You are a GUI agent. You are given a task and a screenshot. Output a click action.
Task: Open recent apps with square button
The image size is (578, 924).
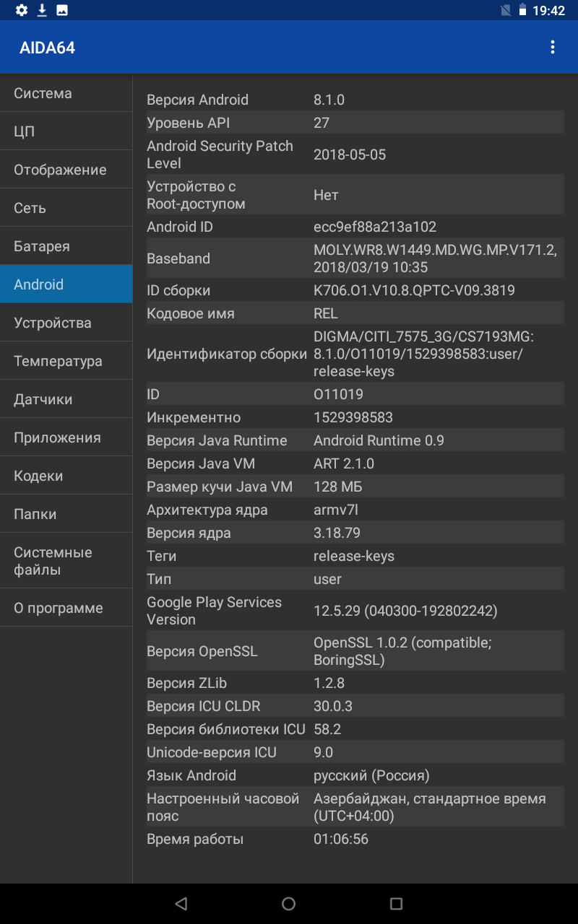click(x=396, y=903)
